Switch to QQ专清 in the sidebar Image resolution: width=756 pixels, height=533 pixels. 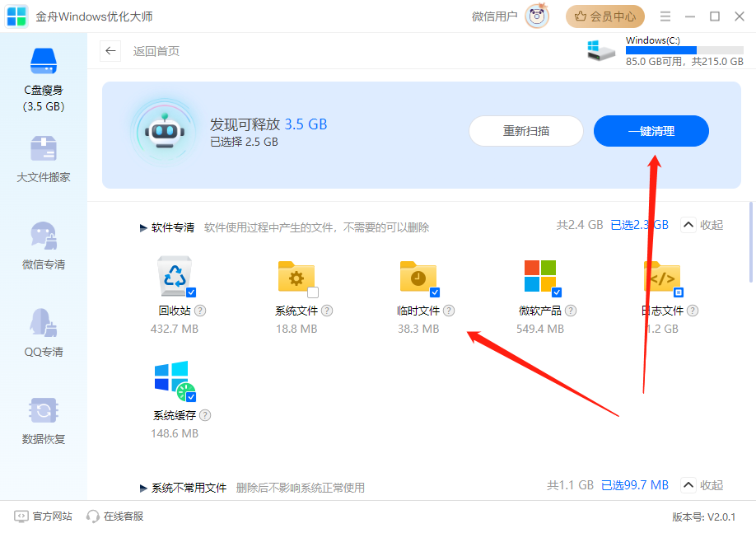point(43,334)
